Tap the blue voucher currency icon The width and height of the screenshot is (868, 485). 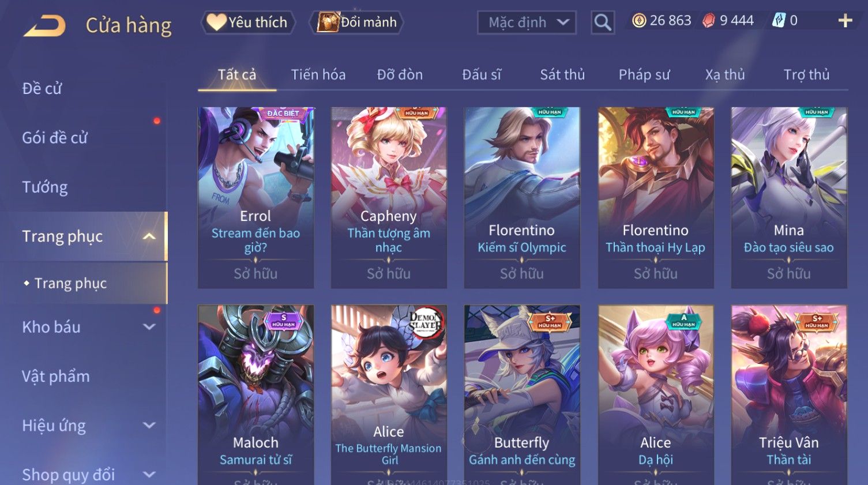tap(779, 21)
